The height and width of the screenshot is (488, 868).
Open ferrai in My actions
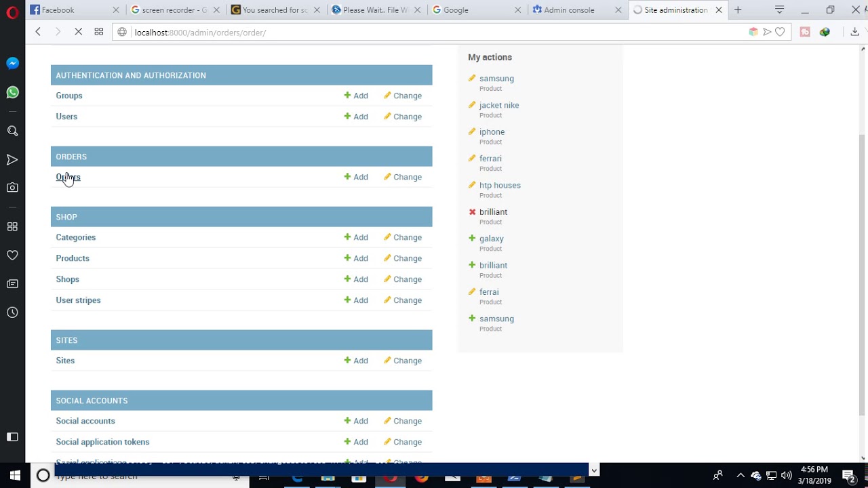click(x=489, y=292)
